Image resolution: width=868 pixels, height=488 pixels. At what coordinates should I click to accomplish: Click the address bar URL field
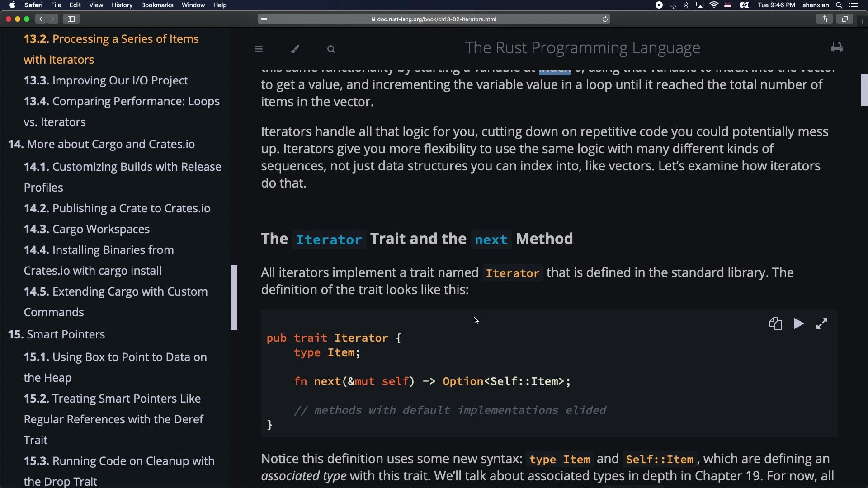(433, 19)
